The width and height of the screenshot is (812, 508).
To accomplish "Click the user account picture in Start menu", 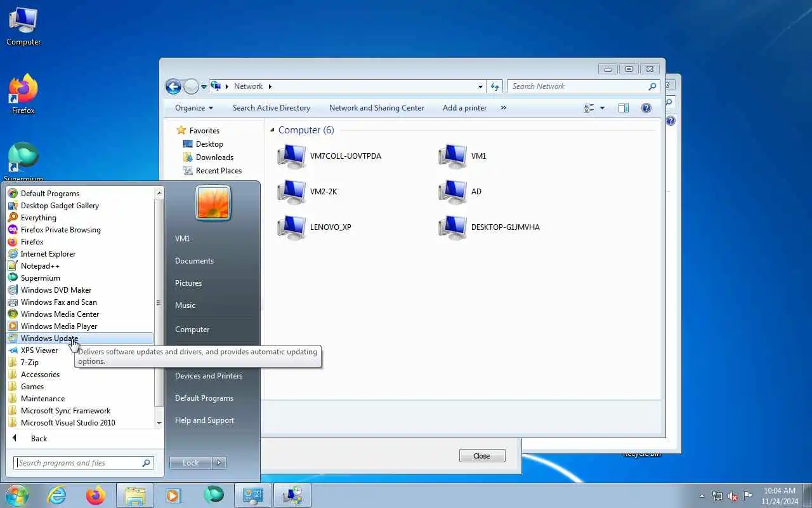I will point(213,203).
